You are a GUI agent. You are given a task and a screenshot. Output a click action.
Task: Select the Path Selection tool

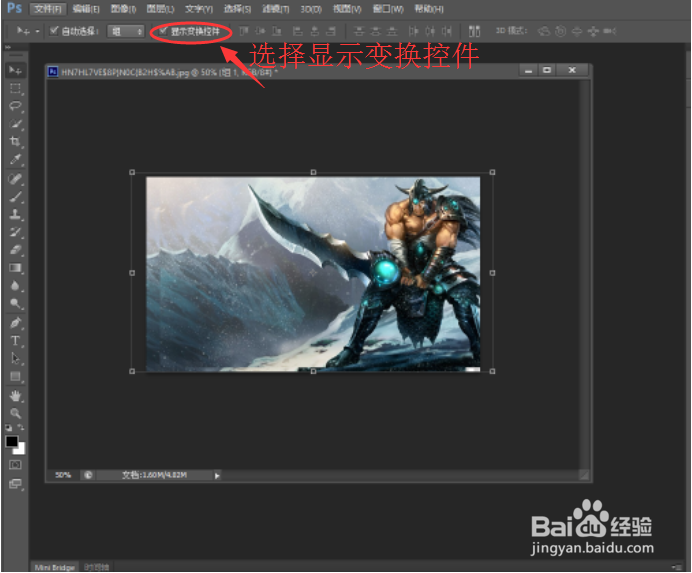[x=15, y=358]
